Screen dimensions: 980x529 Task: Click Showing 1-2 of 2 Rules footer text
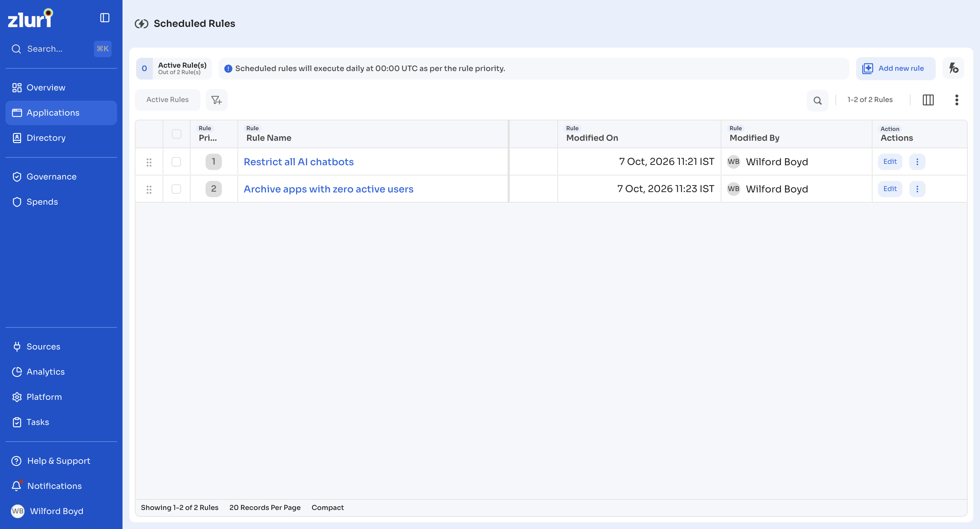click(x=180, y=507)
